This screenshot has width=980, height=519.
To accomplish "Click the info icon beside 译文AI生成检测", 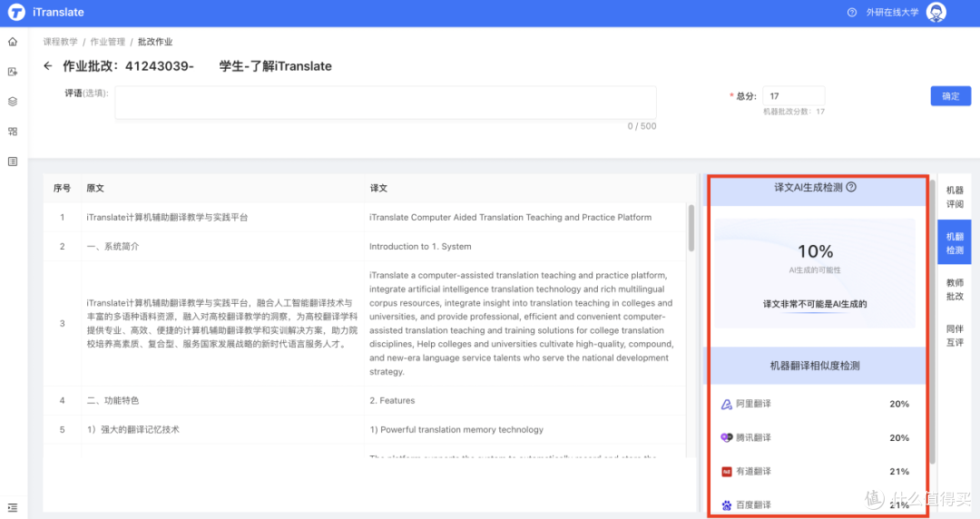I will coord(851,187).
